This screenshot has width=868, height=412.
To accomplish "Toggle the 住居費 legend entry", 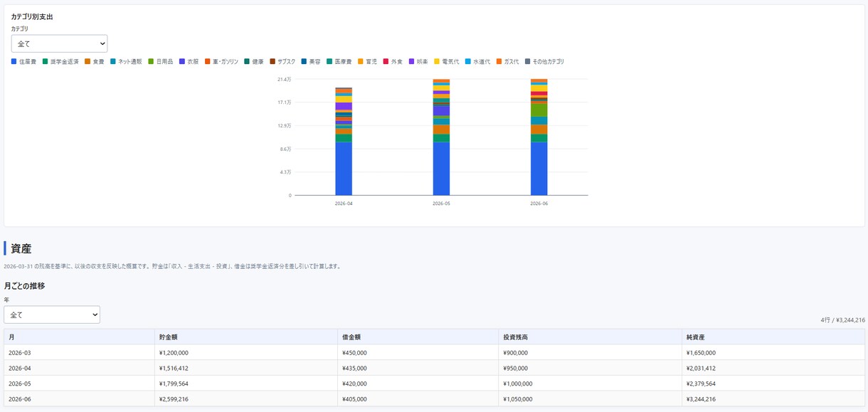I will [x=23, y=62].
